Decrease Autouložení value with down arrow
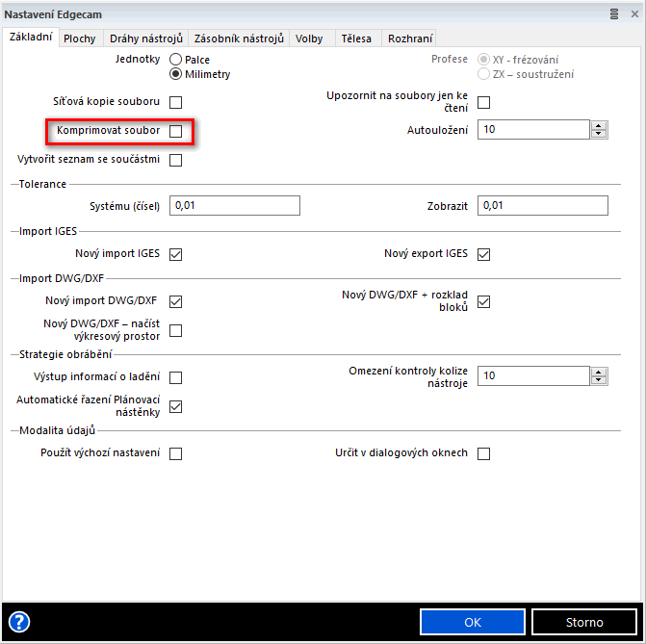Image resolution: width=646 pixels, height=644 pixels. point(599,135)
